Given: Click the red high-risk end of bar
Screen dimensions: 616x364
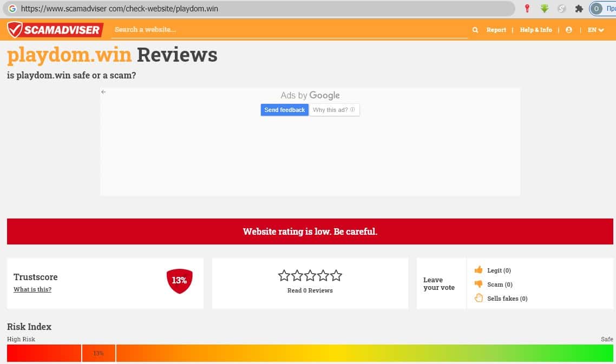Looking at the screenshot, I should pyautogui.click(x=44, y=353).
